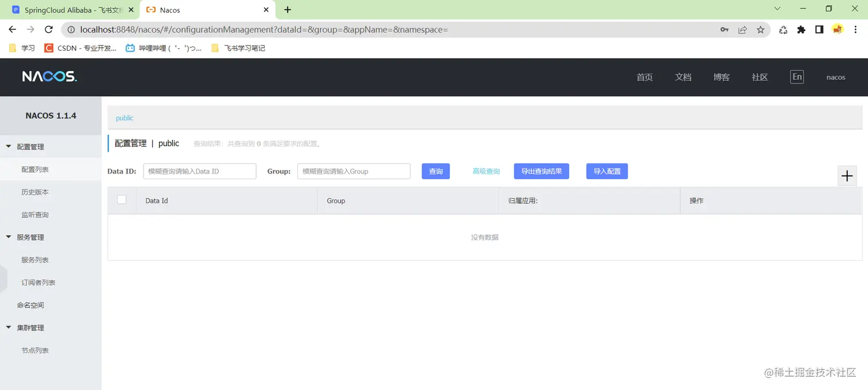The height and width of the screenshot is (390, 868).
Task: Focus the Data ID search input
Action: click(200, 171)
